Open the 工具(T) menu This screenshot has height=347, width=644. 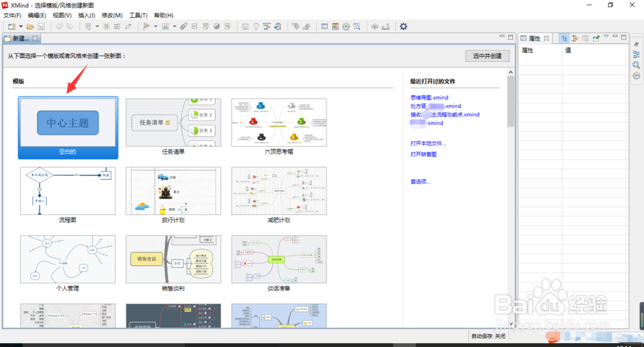[138, 15]
